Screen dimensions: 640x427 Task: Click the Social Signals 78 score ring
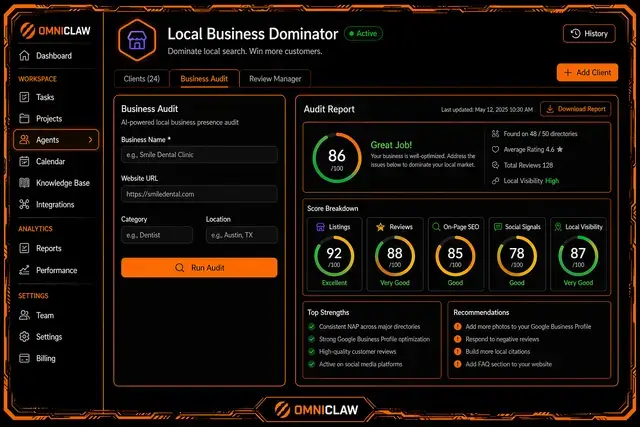pyautogui.click(x=517, y=256)
